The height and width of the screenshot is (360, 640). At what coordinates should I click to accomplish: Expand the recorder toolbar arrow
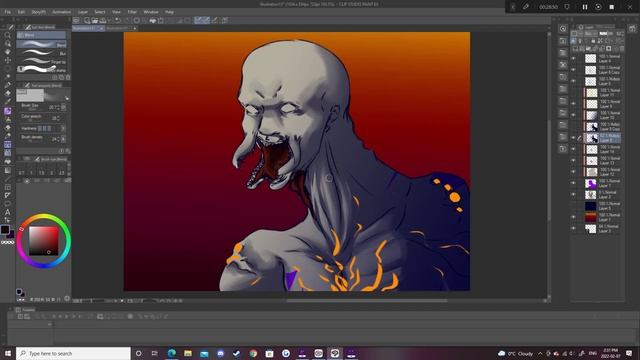pos(513,7)
